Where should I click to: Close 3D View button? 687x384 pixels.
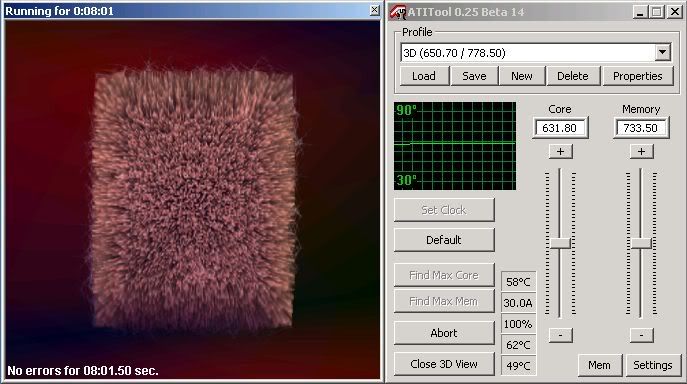pos(444,364)
